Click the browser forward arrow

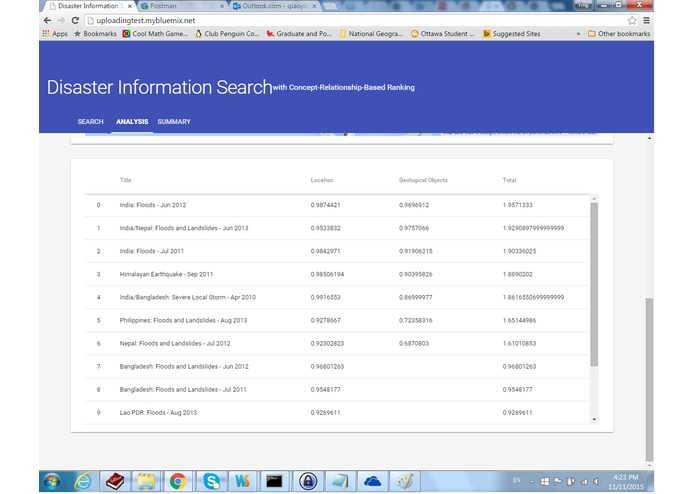[61, 20]
